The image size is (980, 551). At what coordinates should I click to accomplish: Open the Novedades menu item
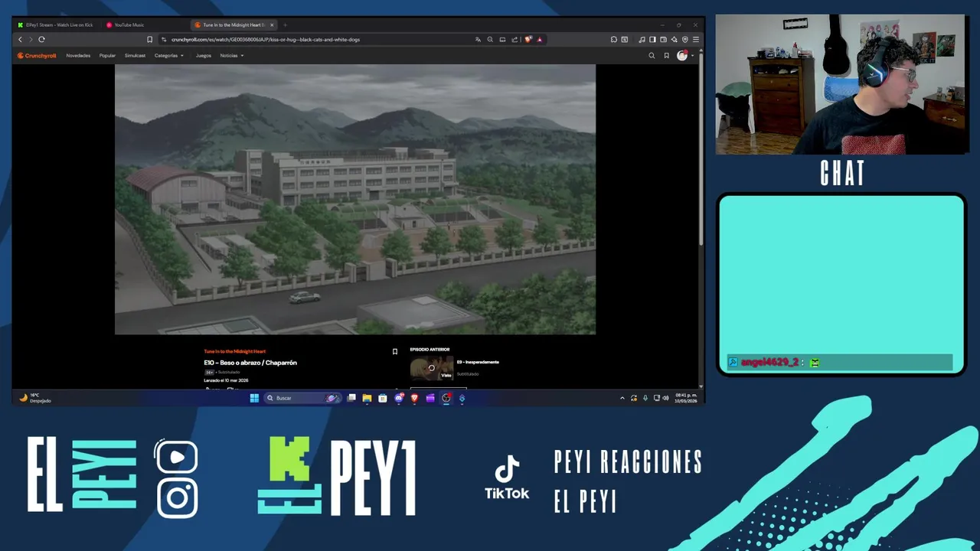(78, 55)
